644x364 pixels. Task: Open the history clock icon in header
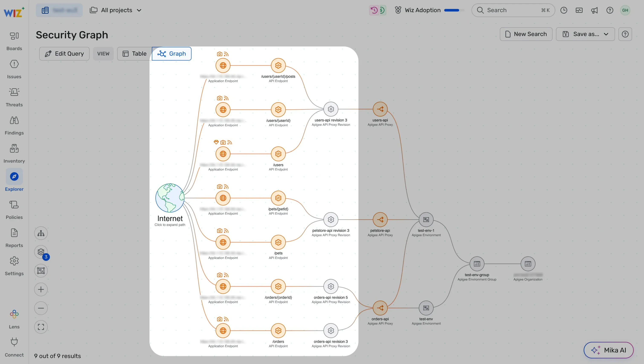click(564, 10)
